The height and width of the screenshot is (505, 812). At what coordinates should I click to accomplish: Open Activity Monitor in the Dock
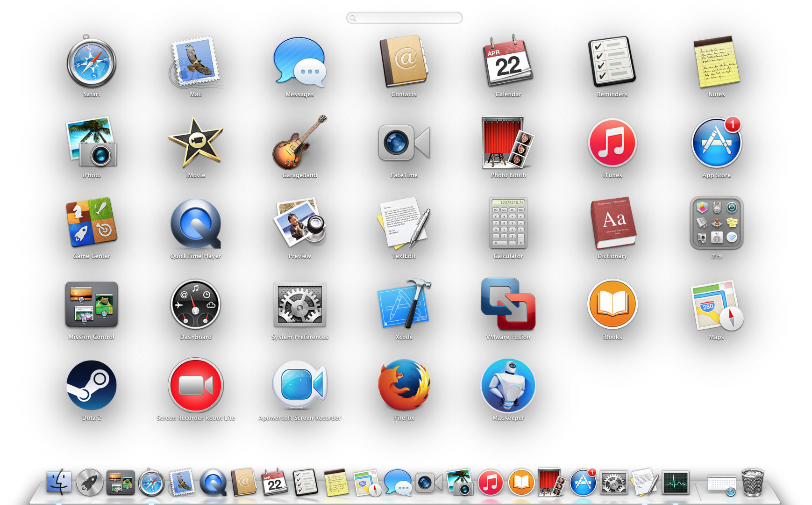click(x=676, y=483)
